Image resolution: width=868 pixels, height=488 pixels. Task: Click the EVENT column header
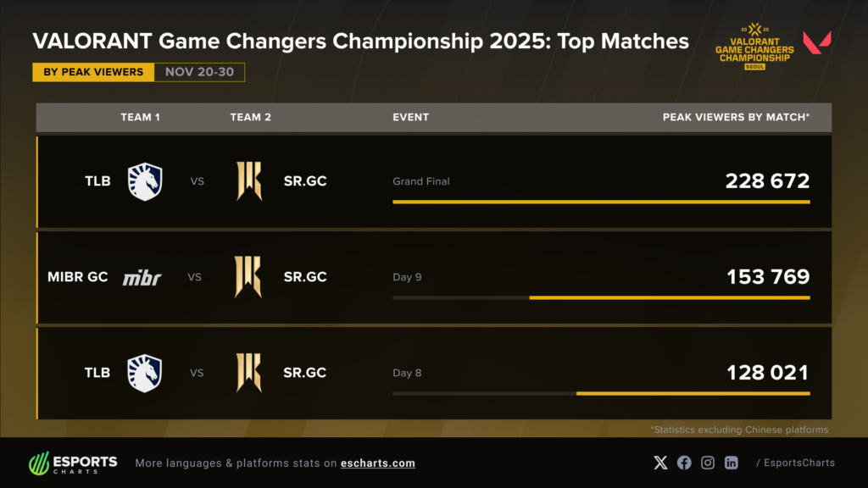click(x=411, y=117)
